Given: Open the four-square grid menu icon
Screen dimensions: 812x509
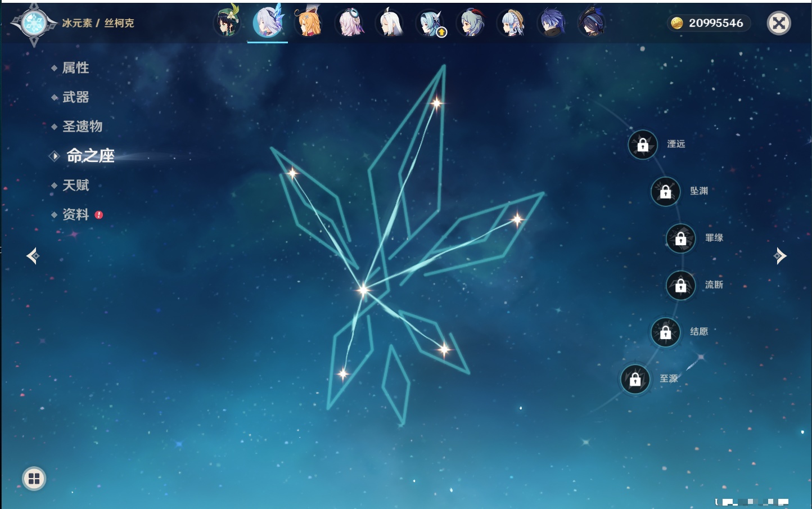Looking at the screenshot, I should [34, 479].
